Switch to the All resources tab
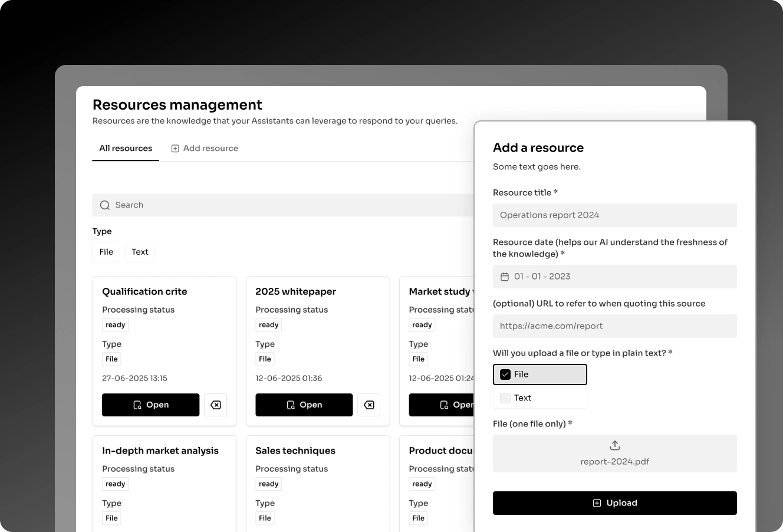Screen dimensions: 783x532 (x=125, y=148)
